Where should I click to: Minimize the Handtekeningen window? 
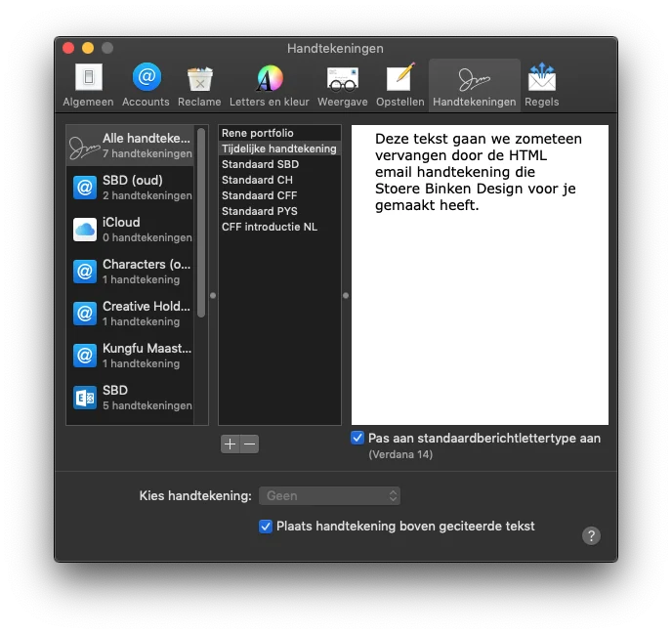point(88,48)
